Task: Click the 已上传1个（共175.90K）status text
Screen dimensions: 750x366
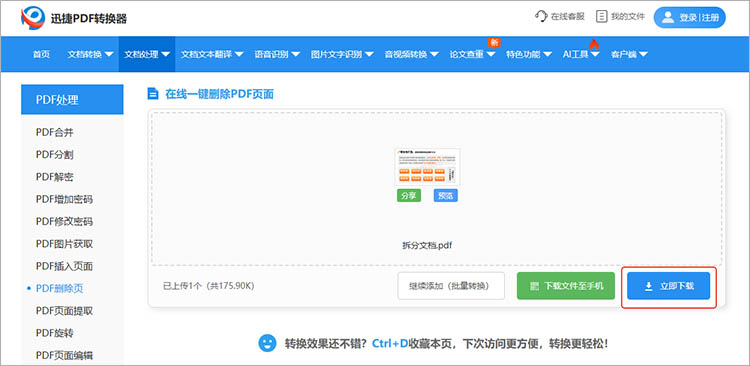Action: point(209,286)
